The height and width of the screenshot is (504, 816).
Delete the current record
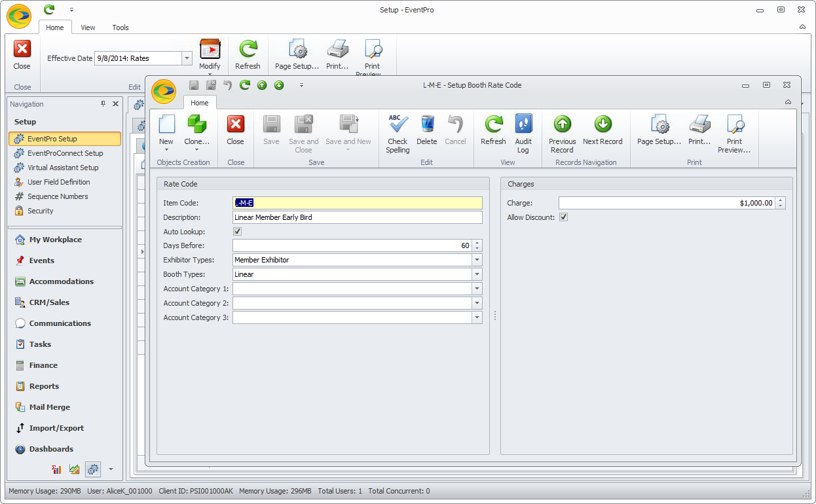pyautogui.click(x=427, y=130)
